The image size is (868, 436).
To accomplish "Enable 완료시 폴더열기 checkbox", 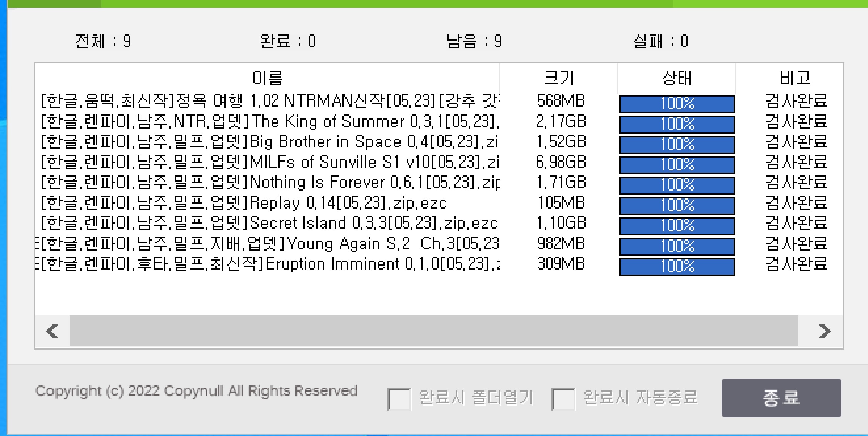I will [399, 399].
